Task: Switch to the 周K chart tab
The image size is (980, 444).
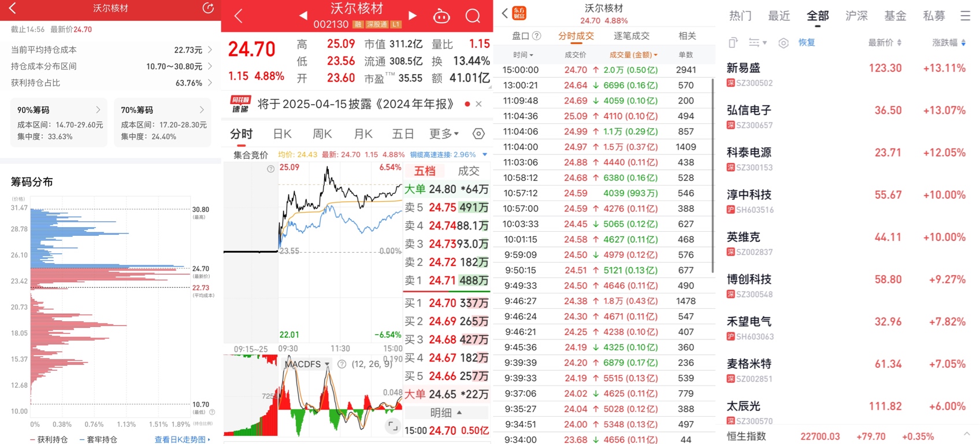Action: click(322, 134)
